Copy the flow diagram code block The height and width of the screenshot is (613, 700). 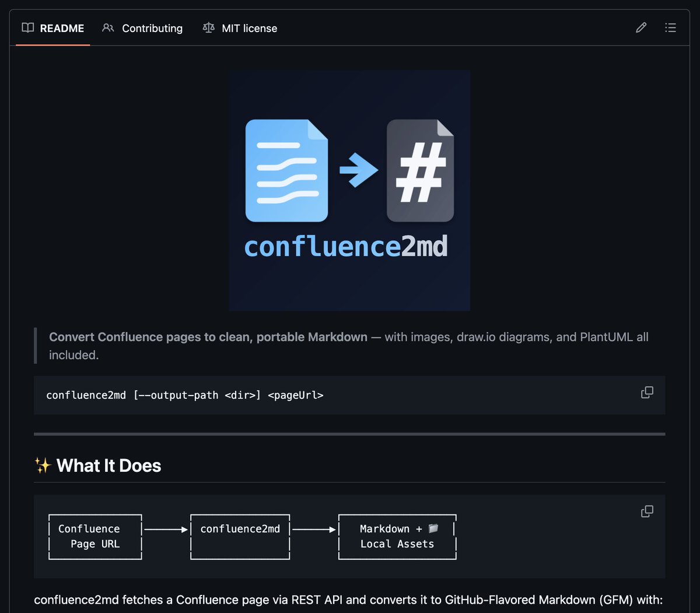pos(647,512)
